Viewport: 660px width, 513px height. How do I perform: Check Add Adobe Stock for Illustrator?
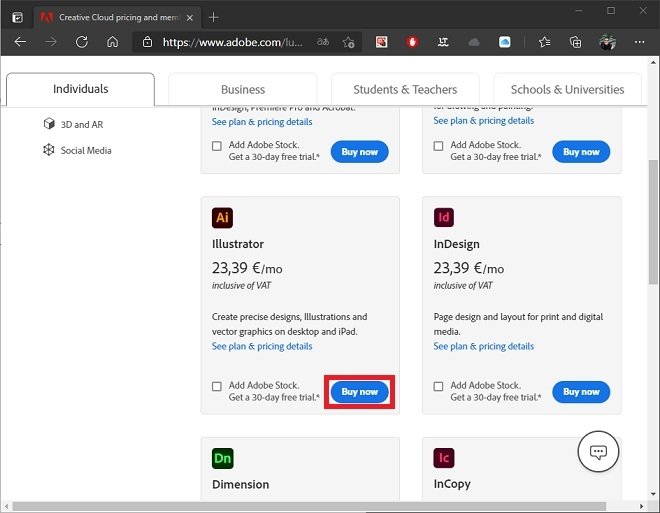217,386
